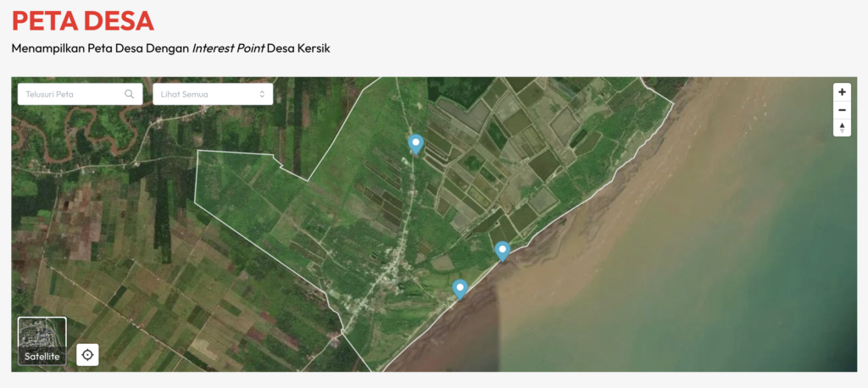
Task: Click the PETA DESA heading
Action: [83, 20]
